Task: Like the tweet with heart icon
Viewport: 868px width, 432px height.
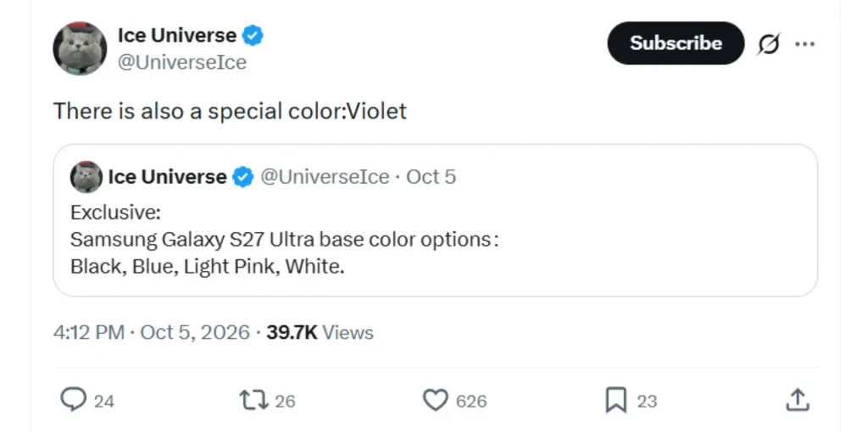Action: (x=435, y=400)
